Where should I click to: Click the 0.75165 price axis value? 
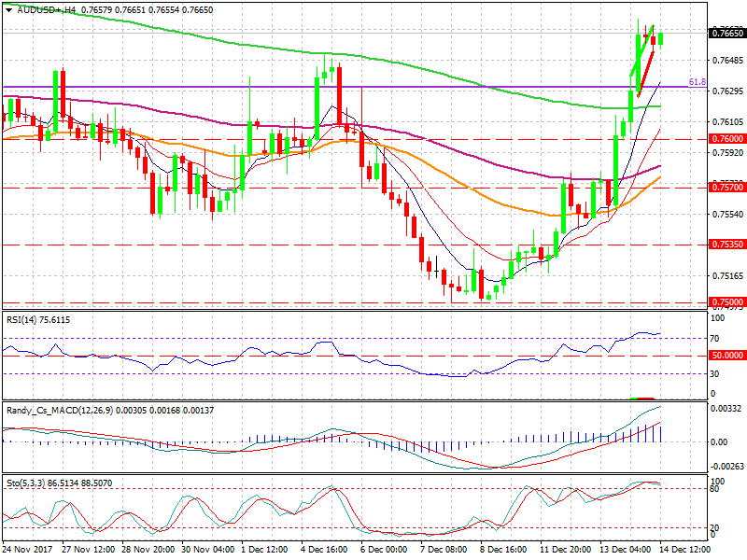[728, 275]
